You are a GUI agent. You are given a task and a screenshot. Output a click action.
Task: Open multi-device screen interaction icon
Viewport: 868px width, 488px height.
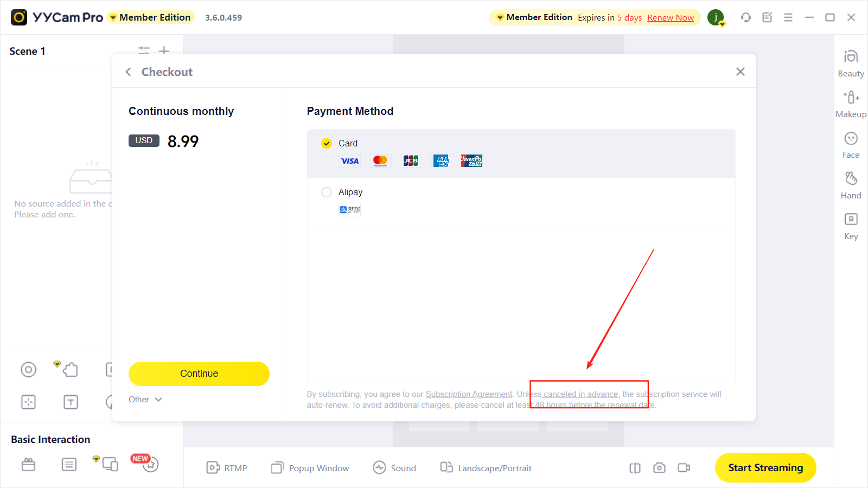click(110, 464)
